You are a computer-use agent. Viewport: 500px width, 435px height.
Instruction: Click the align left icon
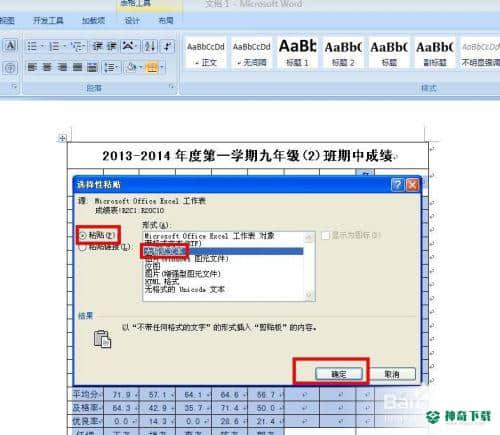point(32,67)
